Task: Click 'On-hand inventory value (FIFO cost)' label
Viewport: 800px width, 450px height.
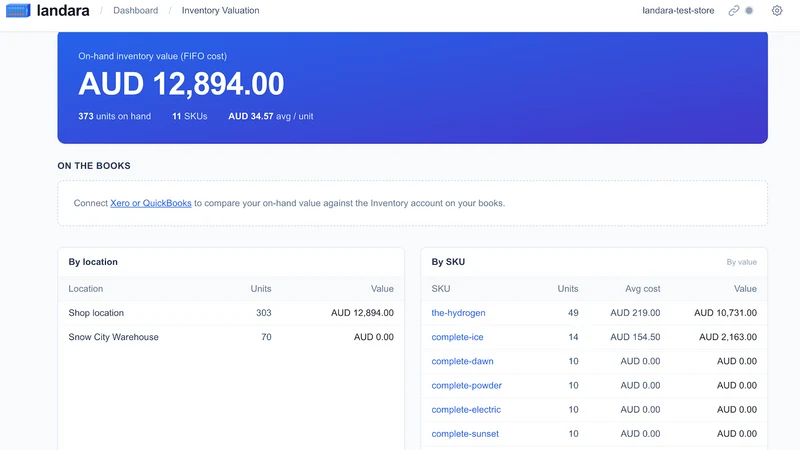Action: [153, 56]
